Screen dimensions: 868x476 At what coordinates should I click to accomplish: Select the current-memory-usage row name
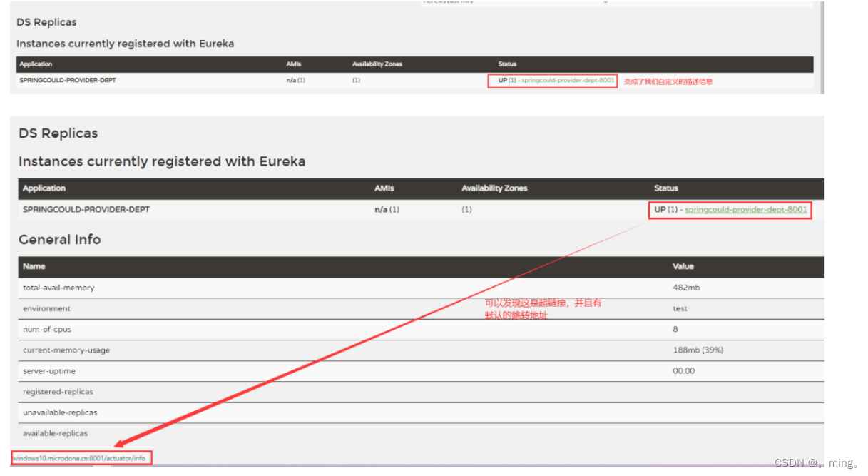click(x=66, y=350)
